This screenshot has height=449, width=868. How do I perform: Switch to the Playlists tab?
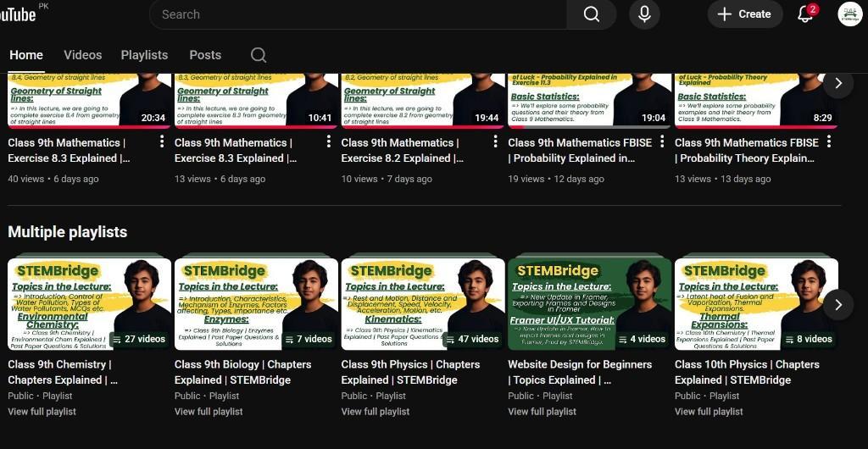(x=144, y=55)
